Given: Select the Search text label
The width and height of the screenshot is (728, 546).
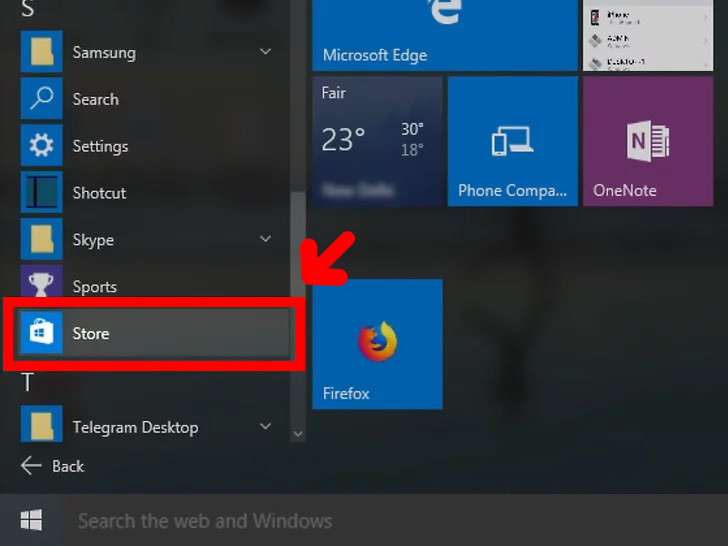Looking at the screenshot, I should click(x=96, y=99).
